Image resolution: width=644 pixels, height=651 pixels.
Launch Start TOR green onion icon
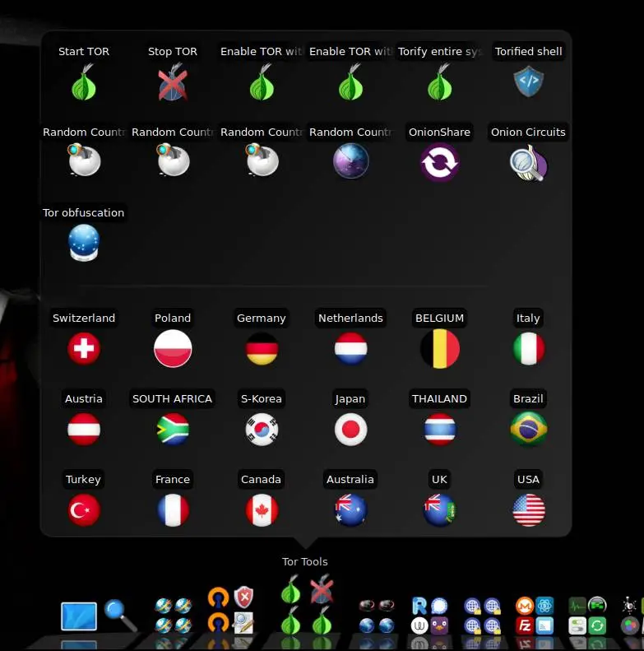[x=84, y=81]
